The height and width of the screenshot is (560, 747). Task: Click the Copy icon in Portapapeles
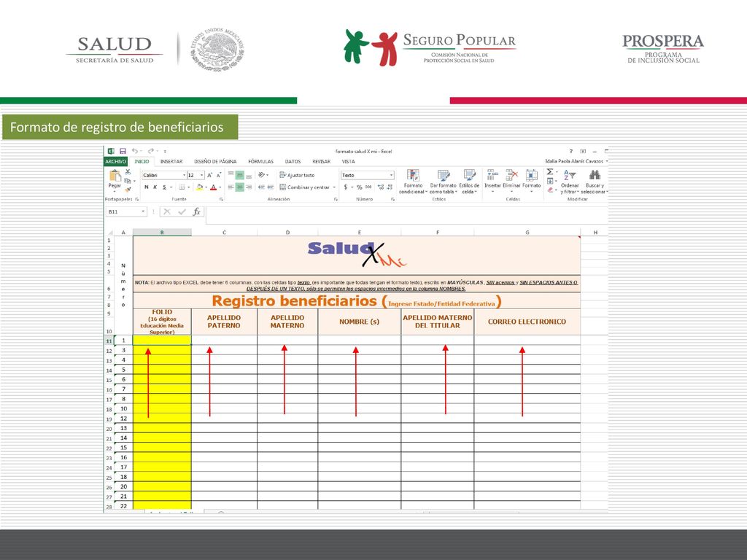(127, 181)
